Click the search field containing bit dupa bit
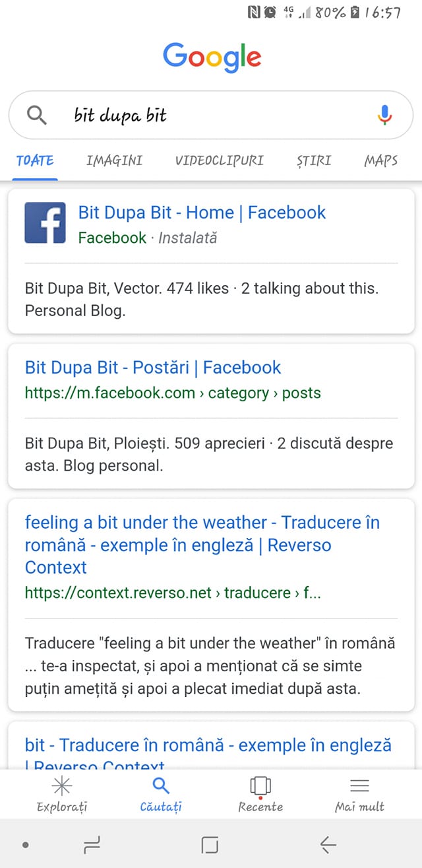This screenshot has width=422, height=868. coord(211,115)
